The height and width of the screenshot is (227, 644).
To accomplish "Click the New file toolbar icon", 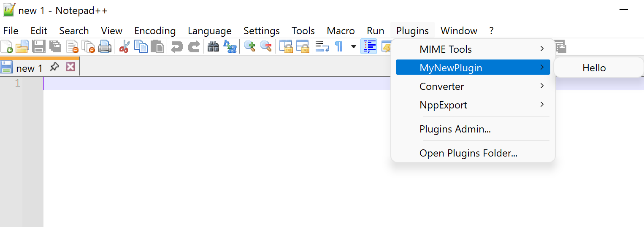I will [6, 46].
